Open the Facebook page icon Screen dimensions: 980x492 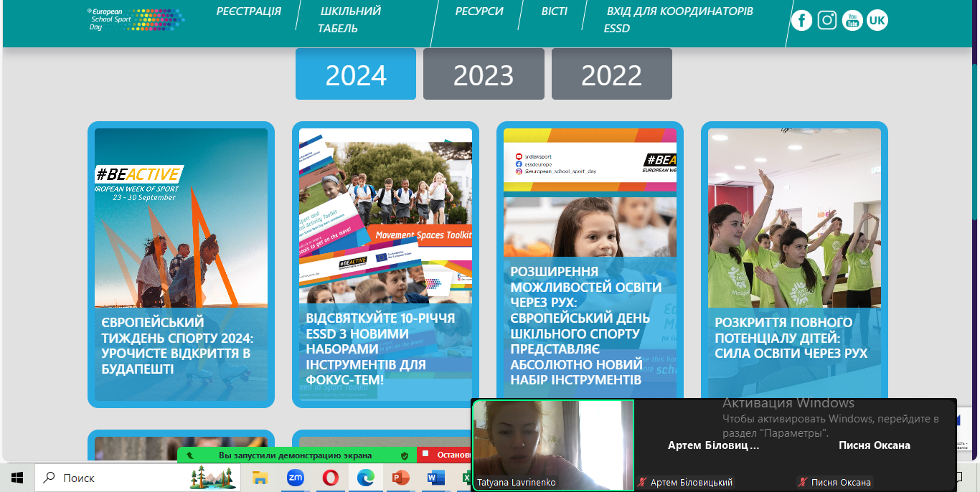[801, 20]
